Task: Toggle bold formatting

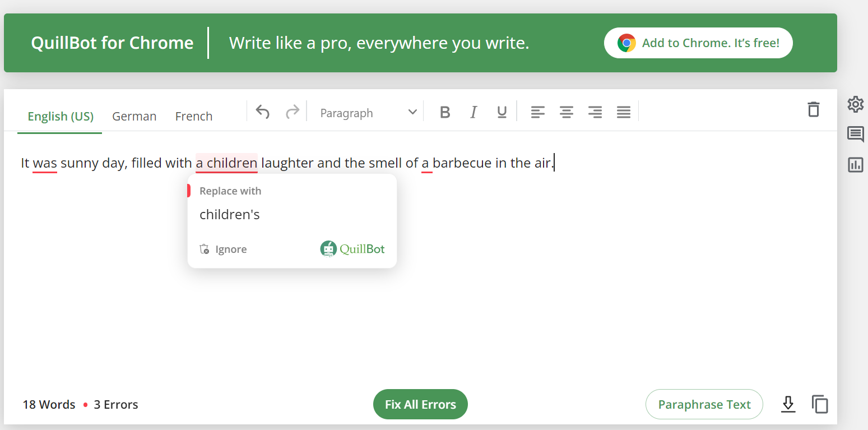Action: point(445,113)
